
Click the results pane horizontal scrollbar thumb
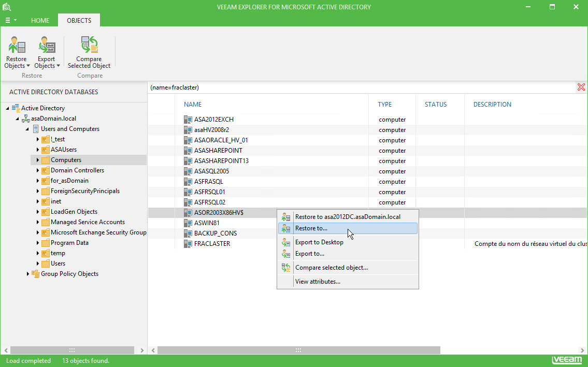point(298,350)
